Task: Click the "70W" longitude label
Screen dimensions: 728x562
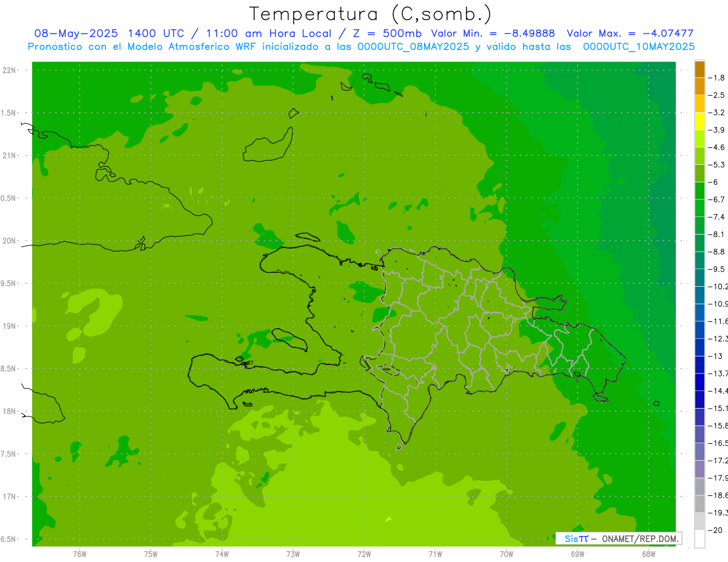Action: pos(507,554)
